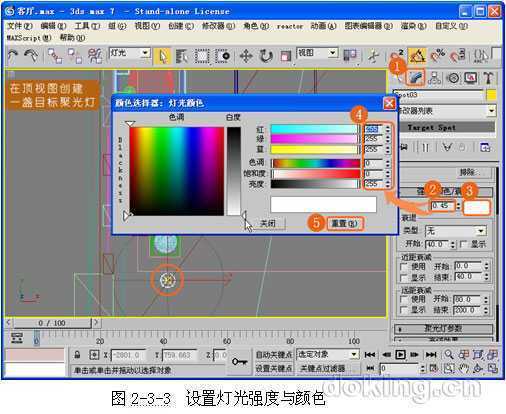Open the Display panel tab icon

[470, 78]
